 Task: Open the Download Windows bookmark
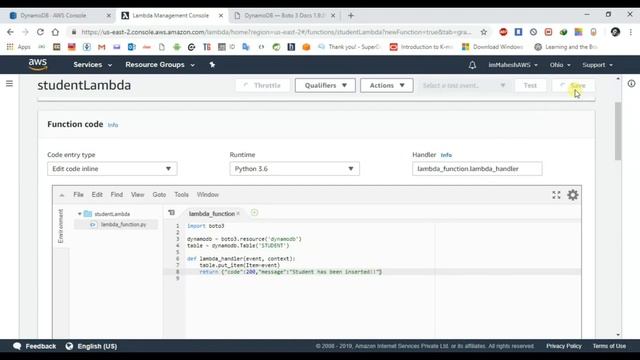pos(493,47)
